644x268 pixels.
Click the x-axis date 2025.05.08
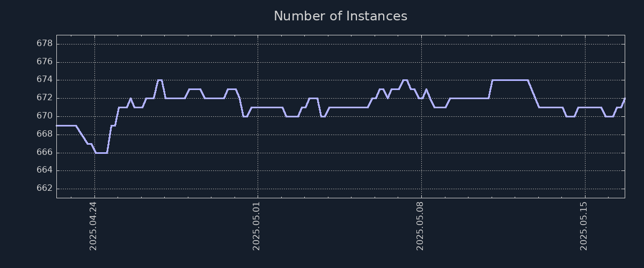click(x=420, y=226)
